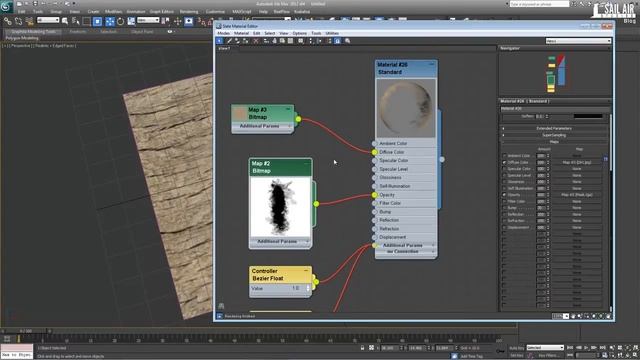This screenshot has width=640, height=360.
Task: Toggle the Diffuse Color map checkbox
Action: (x=504, y=162)
